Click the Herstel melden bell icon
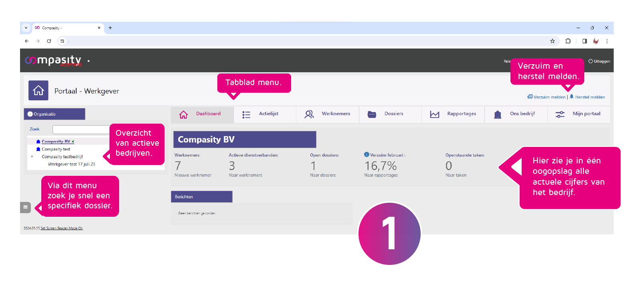The width and height of the screenshot is (644, 285). 571,97
